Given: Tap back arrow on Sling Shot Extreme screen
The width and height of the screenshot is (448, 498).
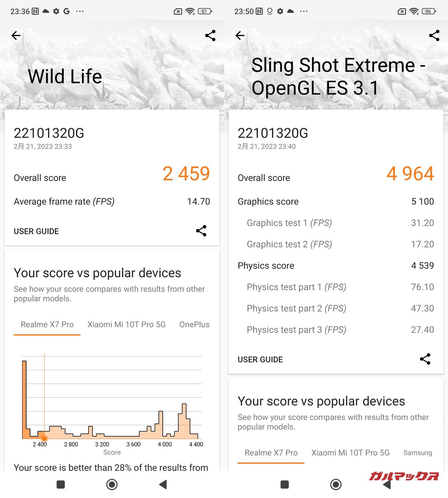Looking at the screenshot, I should click(x=240, y=35).
